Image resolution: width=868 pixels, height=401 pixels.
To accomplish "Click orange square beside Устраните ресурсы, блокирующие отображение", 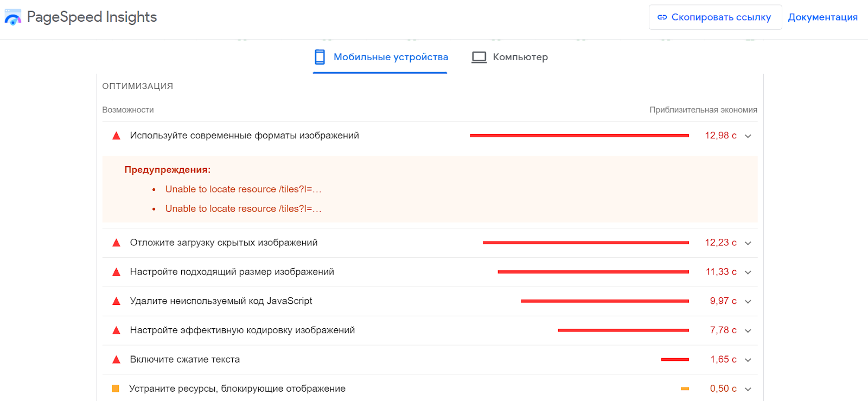I will pos(116,389).
